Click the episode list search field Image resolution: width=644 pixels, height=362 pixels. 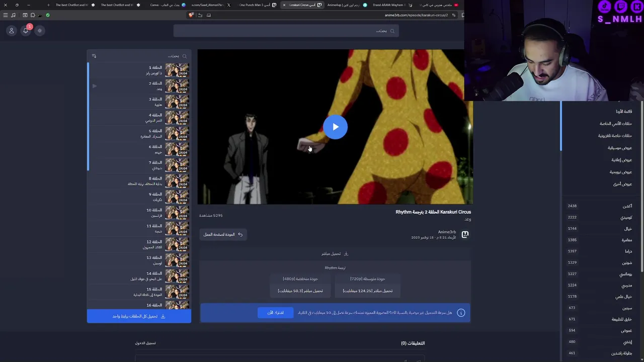(x=141, y=56)
